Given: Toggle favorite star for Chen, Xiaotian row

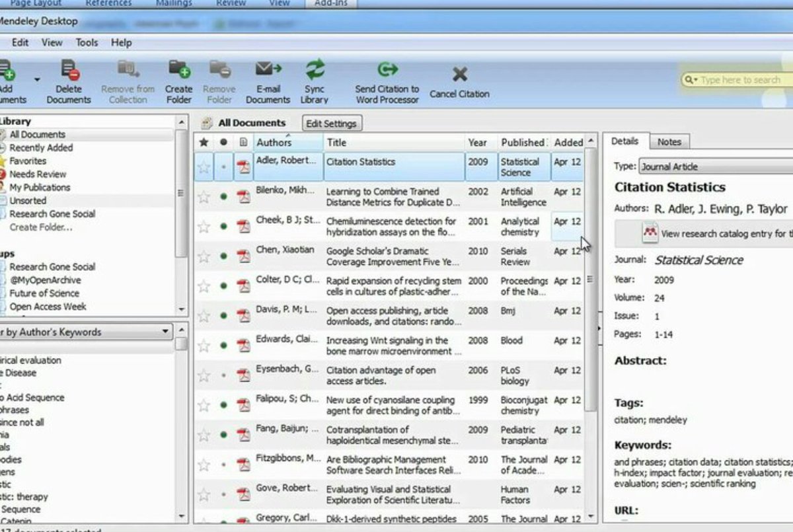Looking at the screenshot, I should click(204, 256).
